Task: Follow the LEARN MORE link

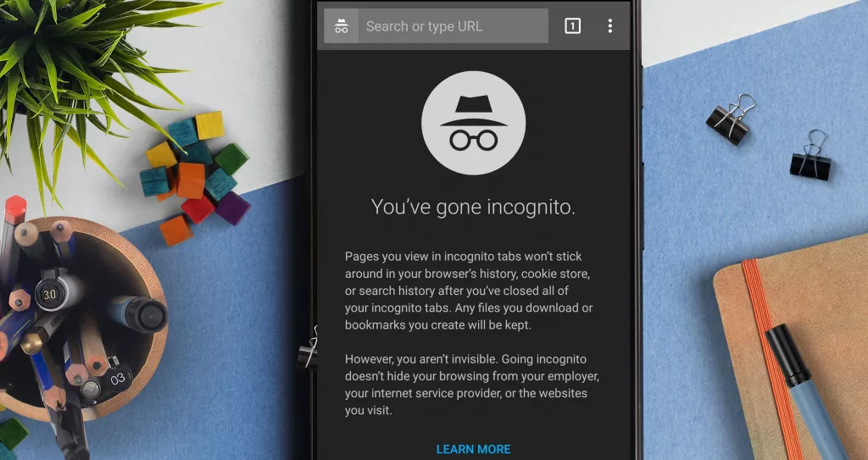Action: point(473,450)
